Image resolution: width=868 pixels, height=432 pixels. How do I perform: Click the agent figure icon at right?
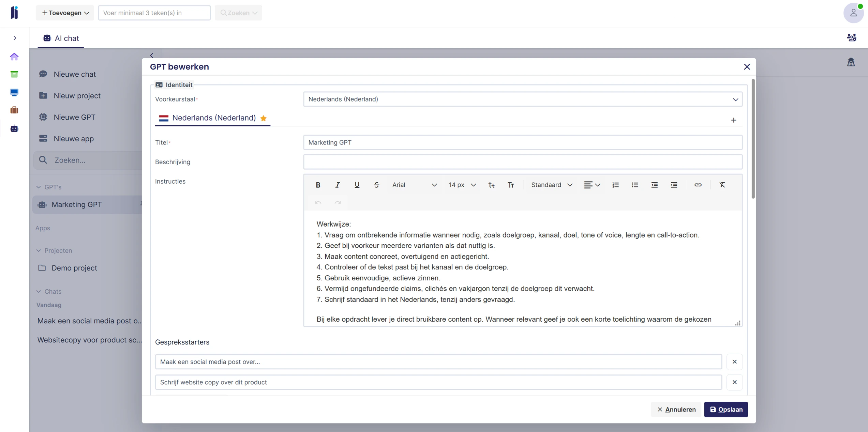point(851,62)
